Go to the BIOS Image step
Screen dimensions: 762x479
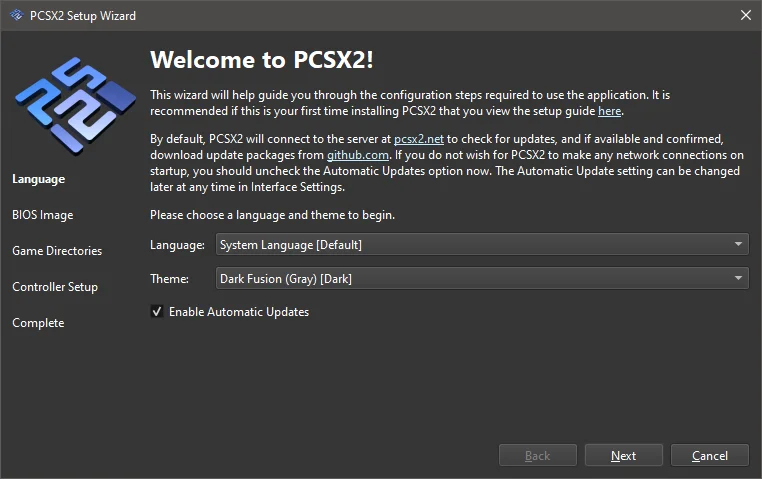(x=43, y=215)
